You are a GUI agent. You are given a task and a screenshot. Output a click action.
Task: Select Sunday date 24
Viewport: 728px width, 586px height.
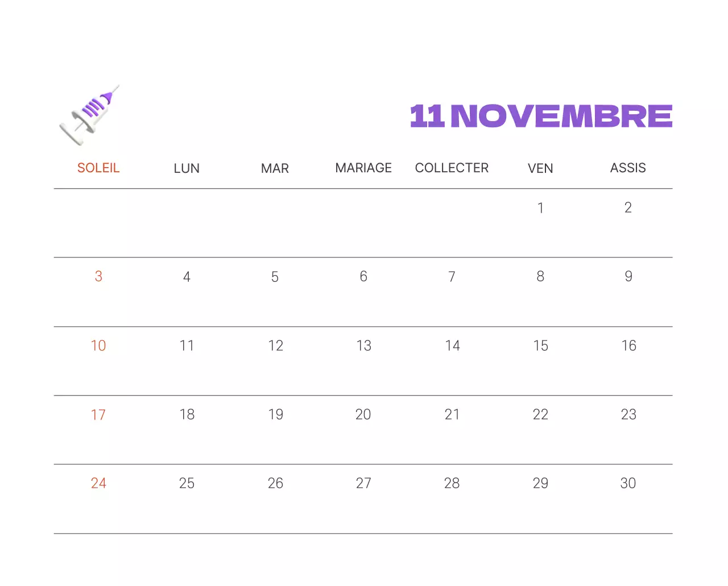[98, 484]
